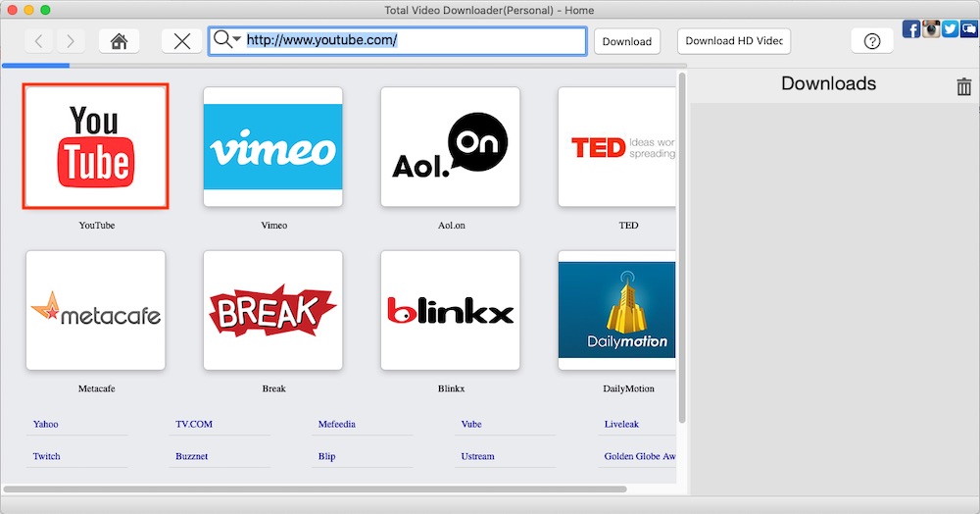Return to the Home page icon
This screenshot has width=980, height=514.
pyautogui.click(x=119, y=41)
